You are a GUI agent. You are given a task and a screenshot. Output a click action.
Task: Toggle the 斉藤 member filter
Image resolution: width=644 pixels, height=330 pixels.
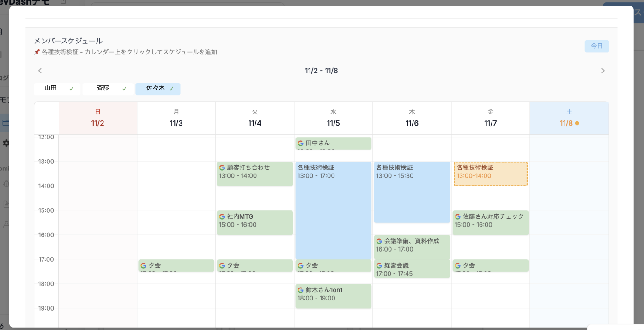(x=108, y=89)
